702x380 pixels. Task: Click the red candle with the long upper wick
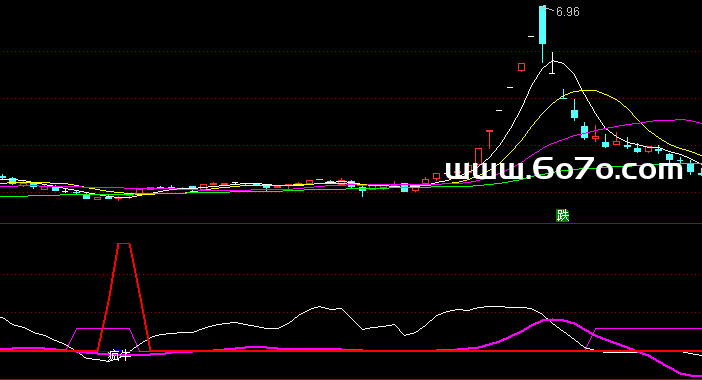(x=489, y=139)
